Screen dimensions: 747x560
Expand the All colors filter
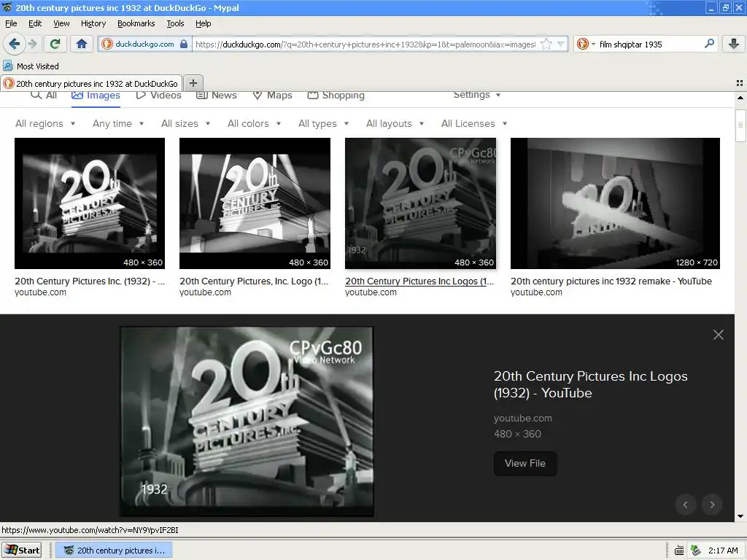(254, 123)
